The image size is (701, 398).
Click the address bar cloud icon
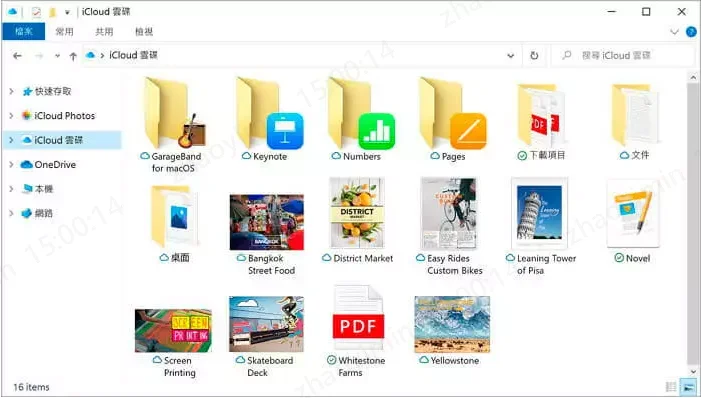pyautogui.click(x=91, y=55)
